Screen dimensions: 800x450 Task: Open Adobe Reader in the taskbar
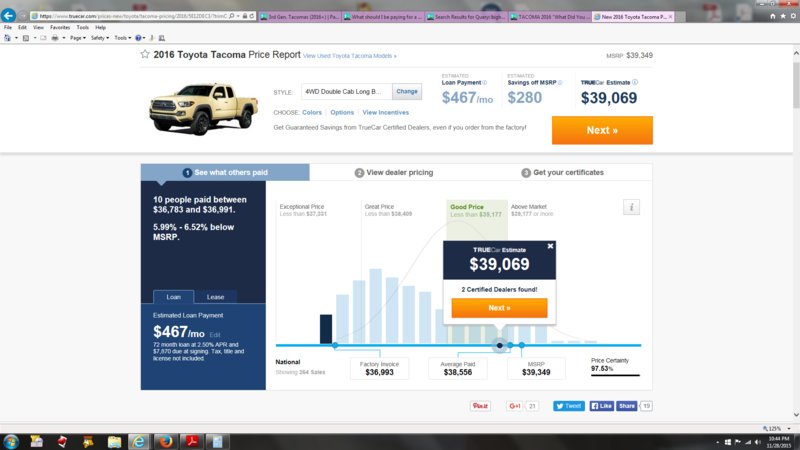coord(192,441)
